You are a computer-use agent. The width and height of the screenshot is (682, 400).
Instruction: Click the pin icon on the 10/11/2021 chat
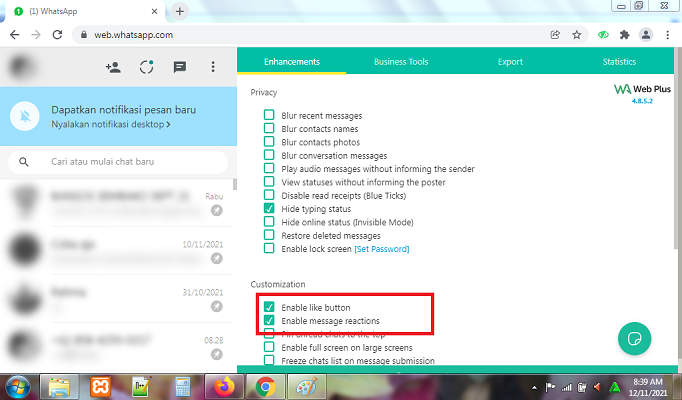[x=217, y=258]
